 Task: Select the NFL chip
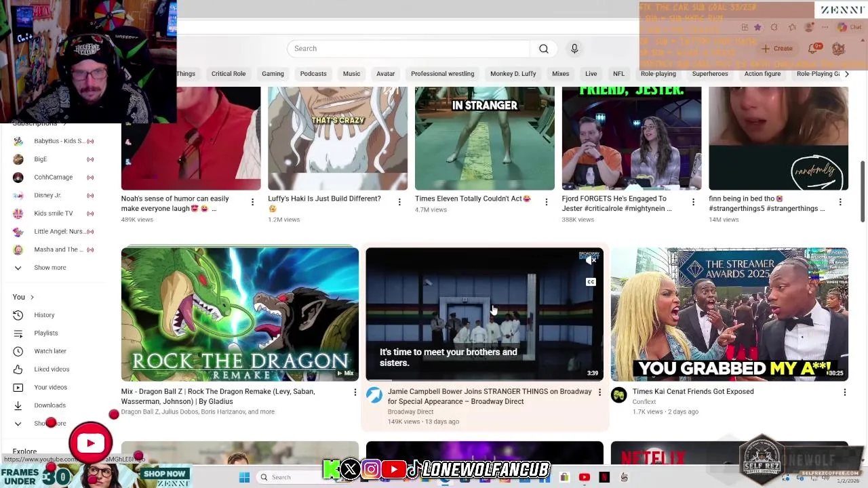[618, 74]
